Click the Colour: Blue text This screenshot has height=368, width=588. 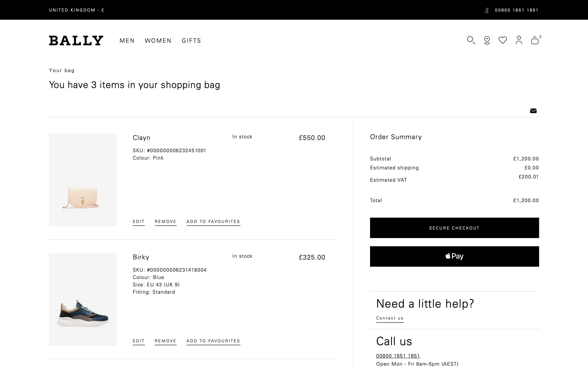click(x=148, y=277)
